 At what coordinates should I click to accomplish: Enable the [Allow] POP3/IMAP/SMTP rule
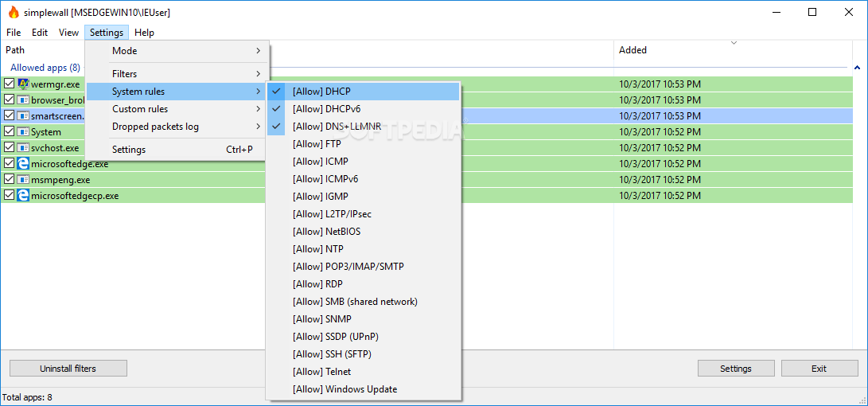click(x=363, y=267)
